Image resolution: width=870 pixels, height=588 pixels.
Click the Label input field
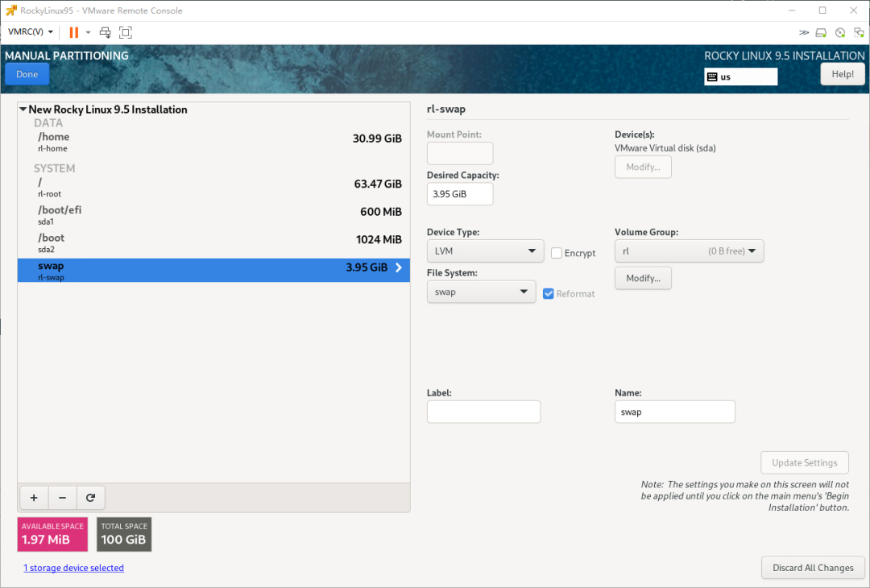pos(484,412)
